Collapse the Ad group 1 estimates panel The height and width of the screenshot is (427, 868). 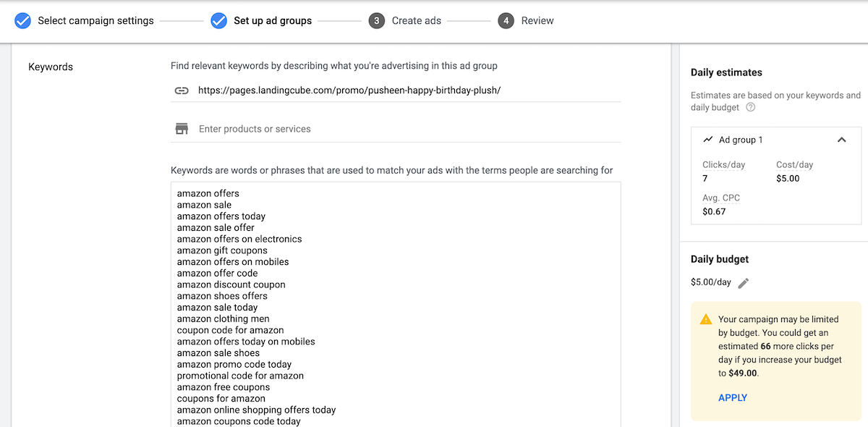tap(841, 140)
